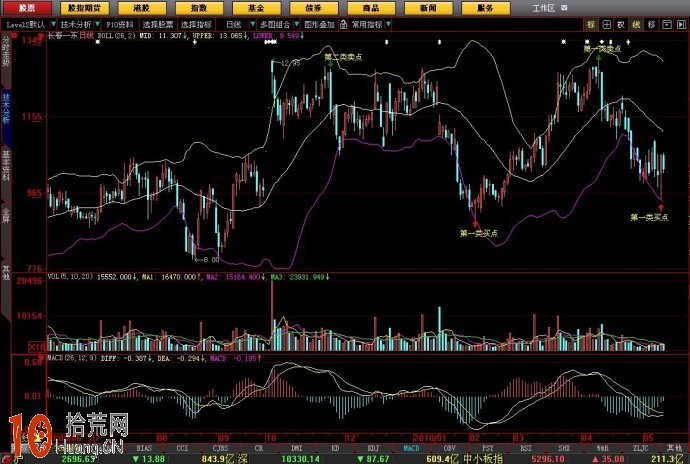690x464 pixels.
Task: Open the 其他 indicator tab at bottom right
Action: pos(674,448)
